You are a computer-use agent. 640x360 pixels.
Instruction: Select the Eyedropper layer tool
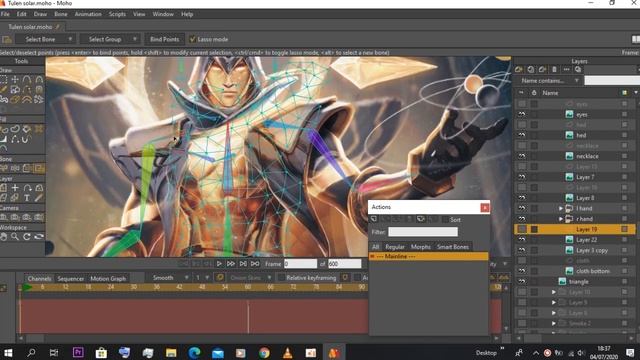click(x=39, y=198)
